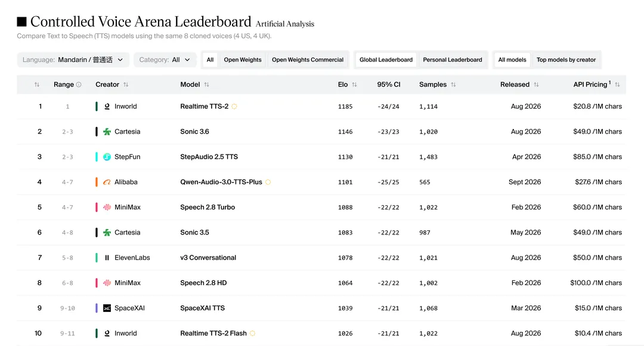
Task: Open the Language Mandarin dropdown
Action: (x=73, y=60)
